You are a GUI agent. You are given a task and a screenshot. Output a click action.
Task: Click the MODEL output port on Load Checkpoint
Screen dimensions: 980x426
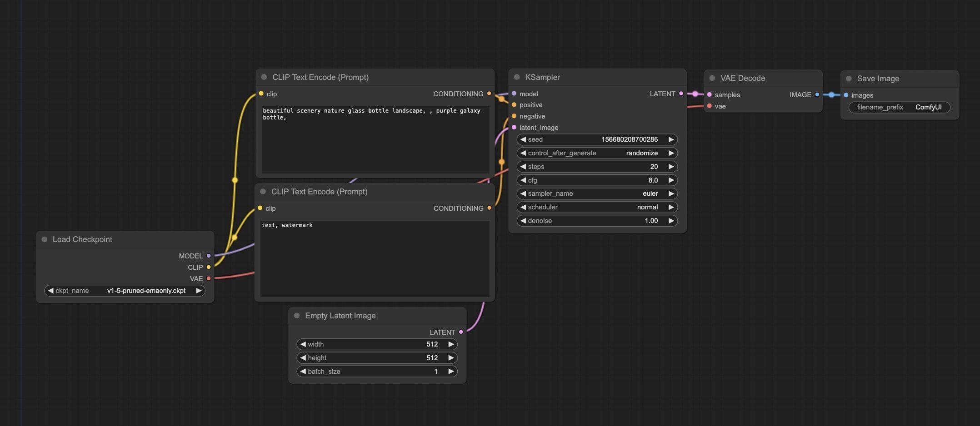[209, 256]
